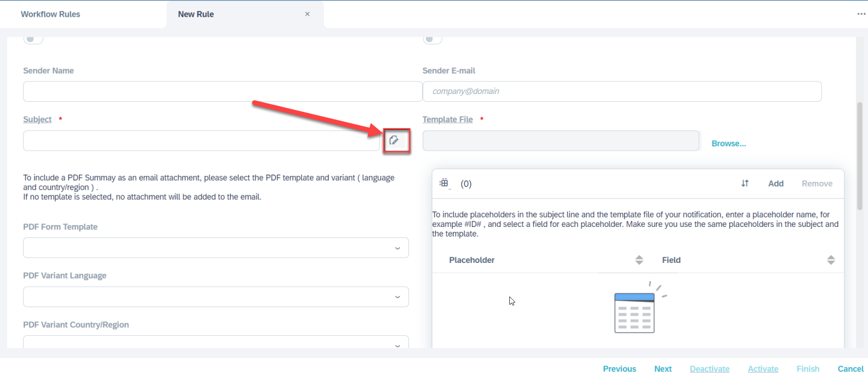Go to the Next step

point(663,368)
